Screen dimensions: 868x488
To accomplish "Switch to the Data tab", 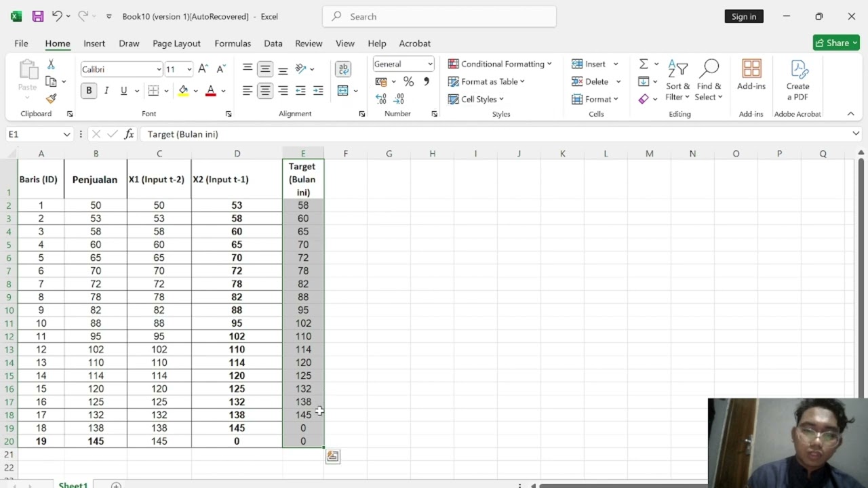I will click(273, 43).
